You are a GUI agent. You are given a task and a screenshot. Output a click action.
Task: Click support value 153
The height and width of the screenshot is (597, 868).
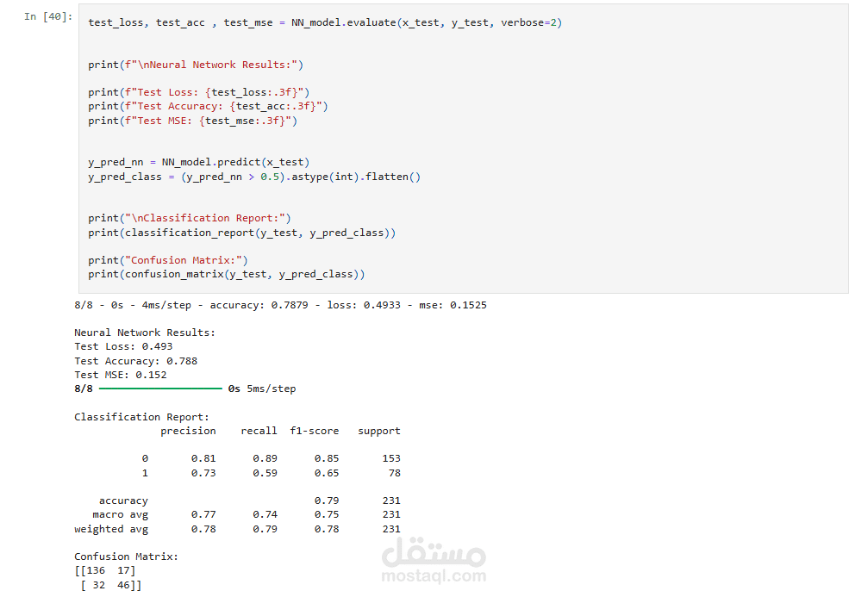pos(391,458)
